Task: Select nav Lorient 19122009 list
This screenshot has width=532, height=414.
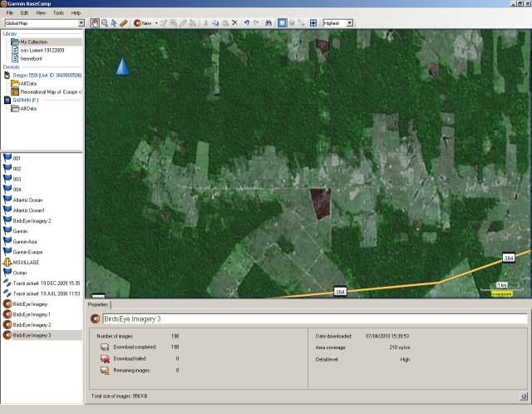Action: pos(42,50)
